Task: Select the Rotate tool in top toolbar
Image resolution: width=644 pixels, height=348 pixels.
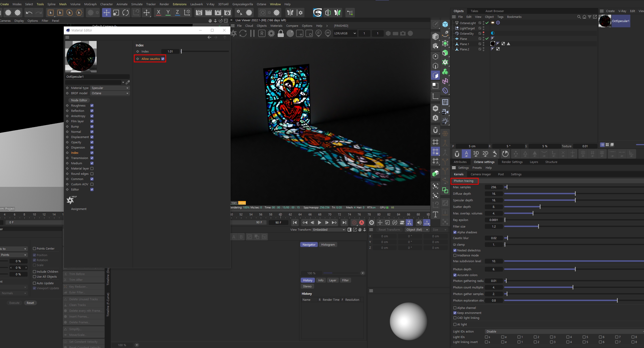Action: coord(126,13)
